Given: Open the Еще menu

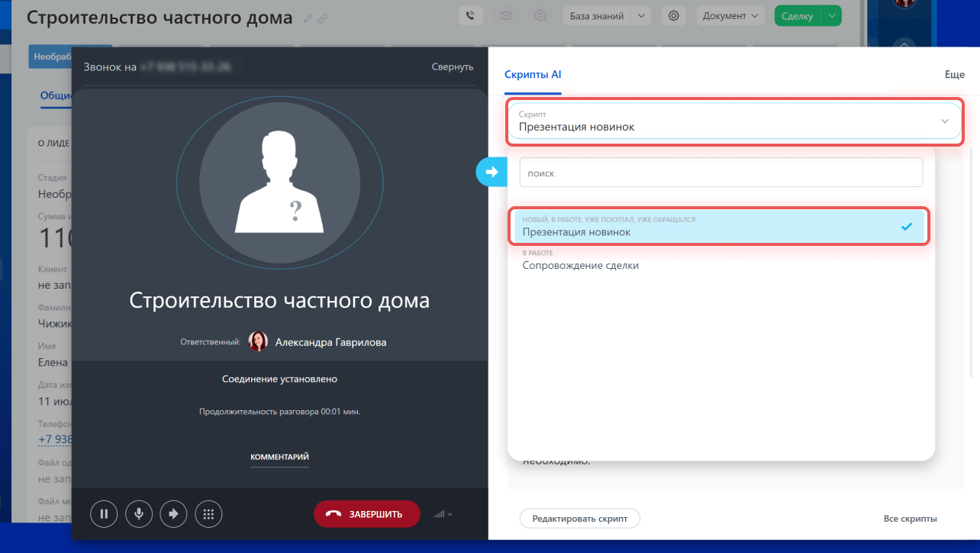Looking at the screenshot, I should tap(954, 75).
